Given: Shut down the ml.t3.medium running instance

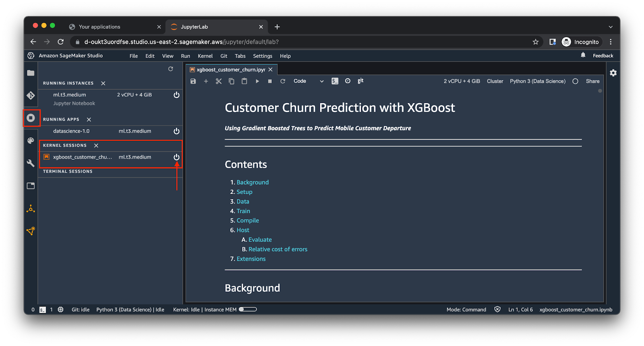Looking at the screenshot, I should 176,95.
